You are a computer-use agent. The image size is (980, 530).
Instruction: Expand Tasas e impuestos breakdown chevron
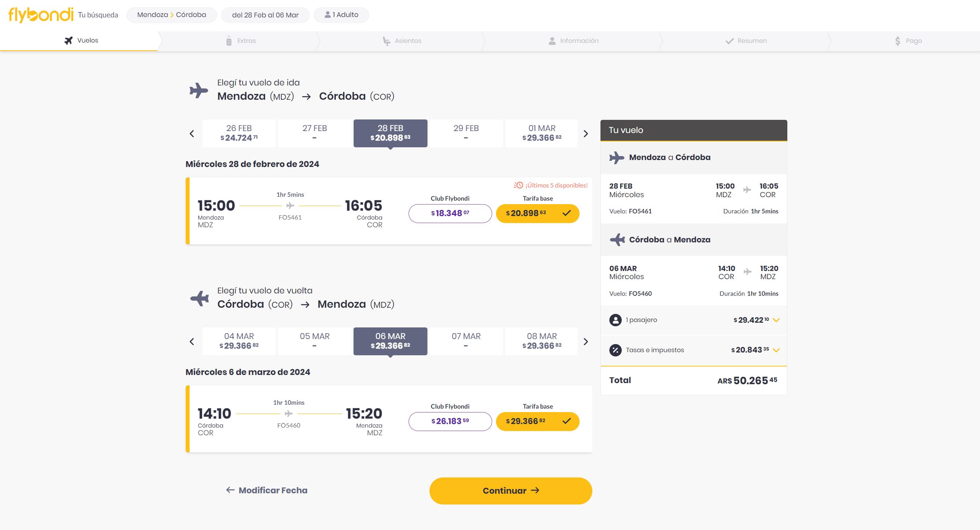pos(776,350)
